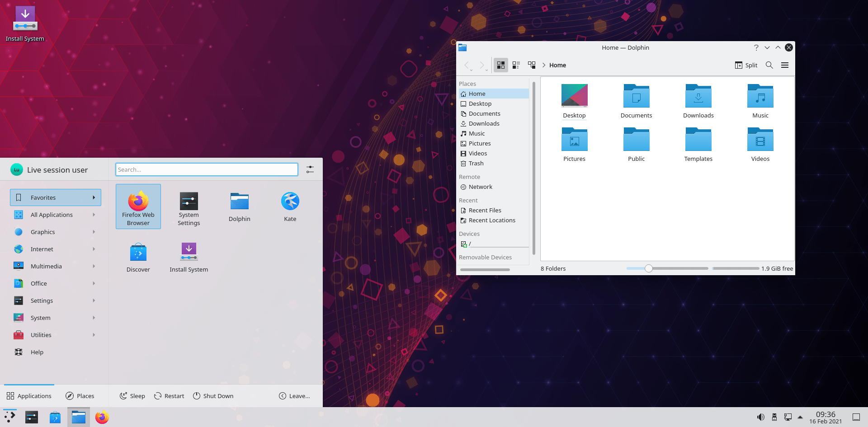Collapse the taskbar notification arrow popup
868x427 pixels.
(x=800, y=417)
